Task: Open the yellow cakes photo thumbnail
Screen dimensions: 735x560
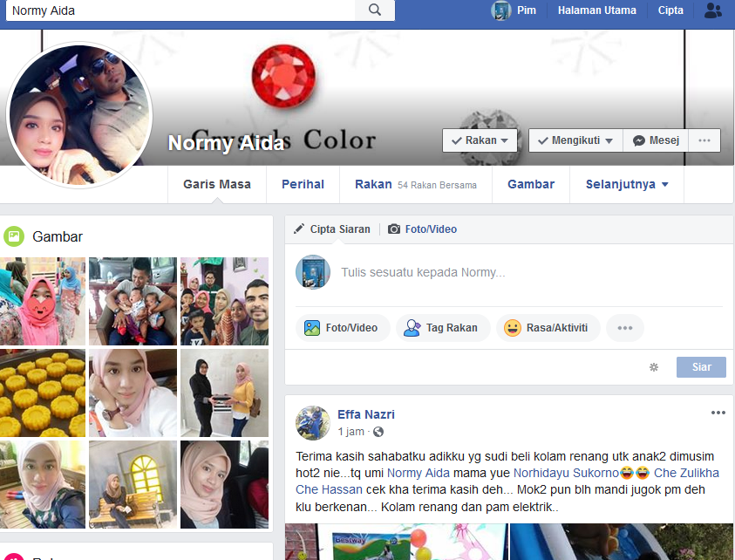Action: (43, 393)
